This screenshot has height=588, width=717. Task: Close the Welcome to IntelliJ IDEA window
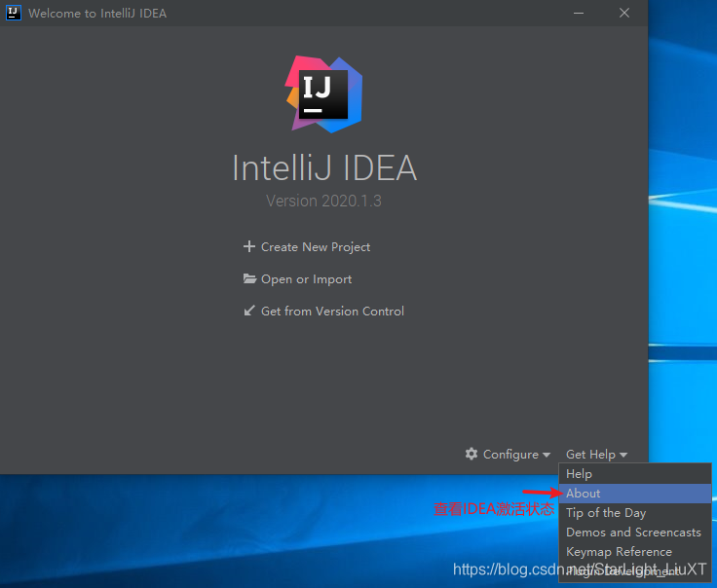(x=624, y=13)
